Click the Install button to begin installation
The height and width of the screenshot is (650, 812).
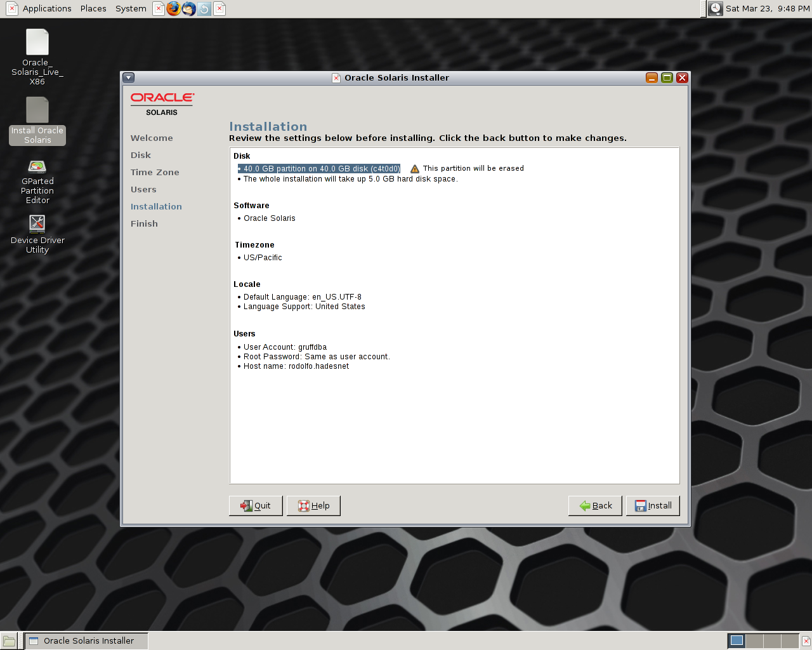click(653, 506)
